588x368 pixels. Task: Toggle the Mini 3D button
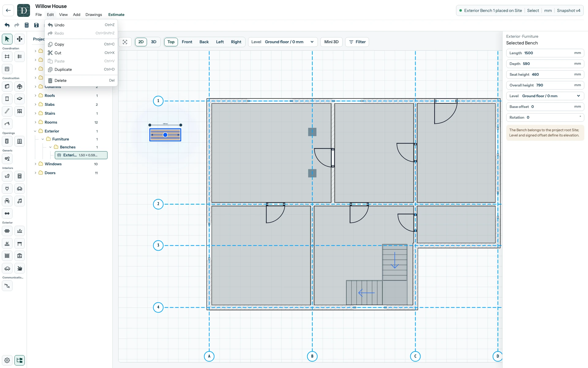point(331,42)
